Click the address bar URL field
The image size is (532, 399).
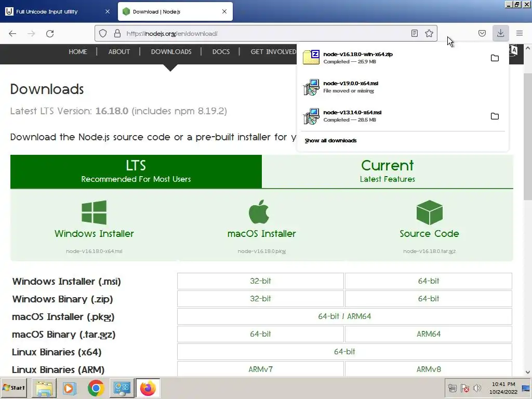267,33
